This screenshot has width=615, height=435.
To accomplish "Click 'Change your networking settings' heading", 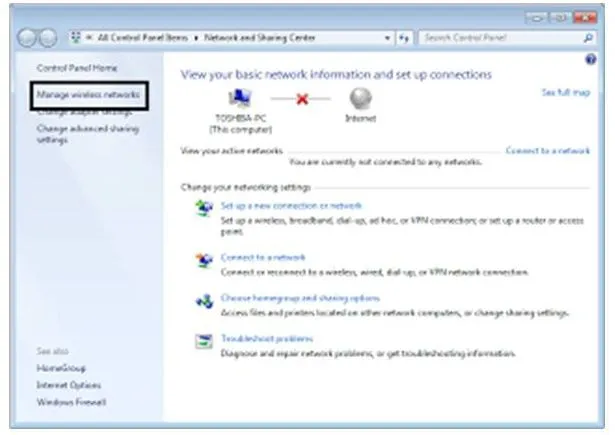I will pyautogui.click(x=246, y=187).
